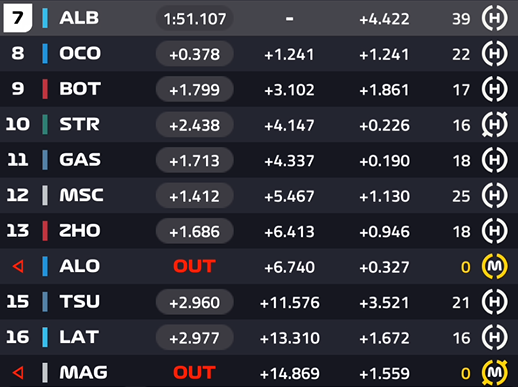
Task: Click the hard tyre icon for OCO
Action: tap(494, 54)
